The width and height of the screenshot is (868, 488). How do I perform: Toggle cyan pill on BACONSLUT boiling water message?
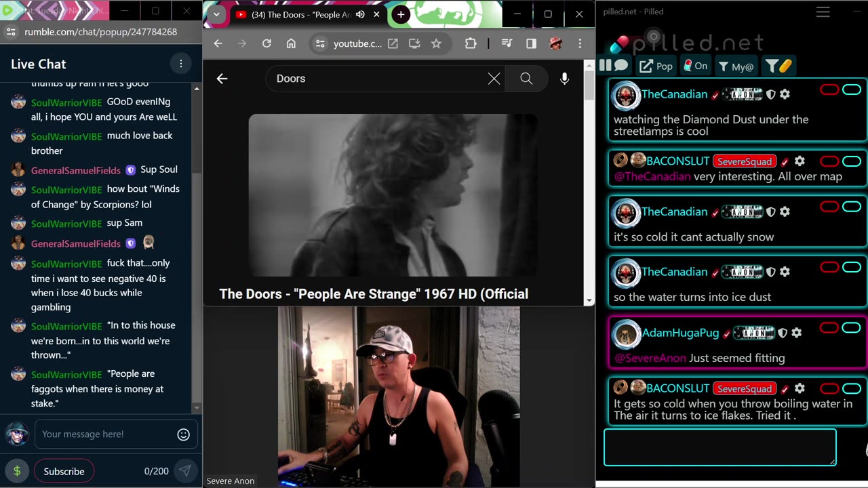point(852,388)
